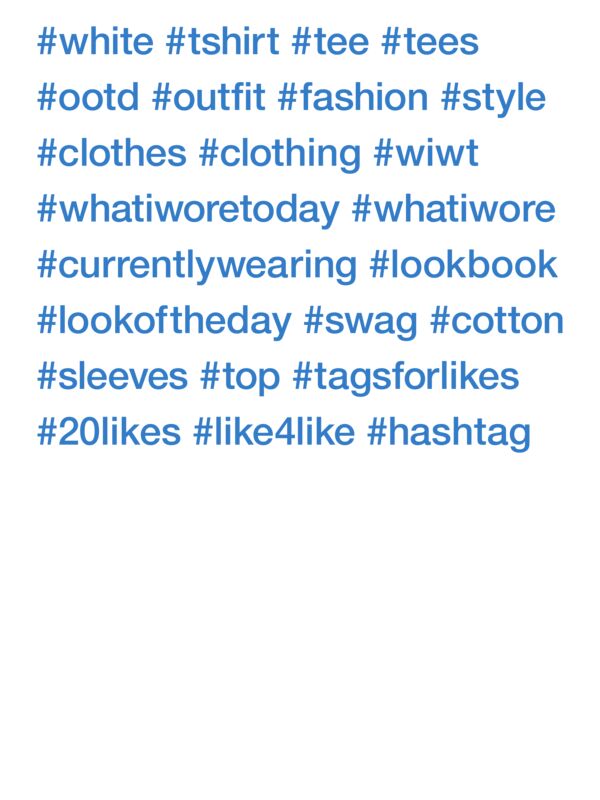The image size is (600, 800).
Task: Select the #lookoftheday hashtag link
Action: click(164, 322)
